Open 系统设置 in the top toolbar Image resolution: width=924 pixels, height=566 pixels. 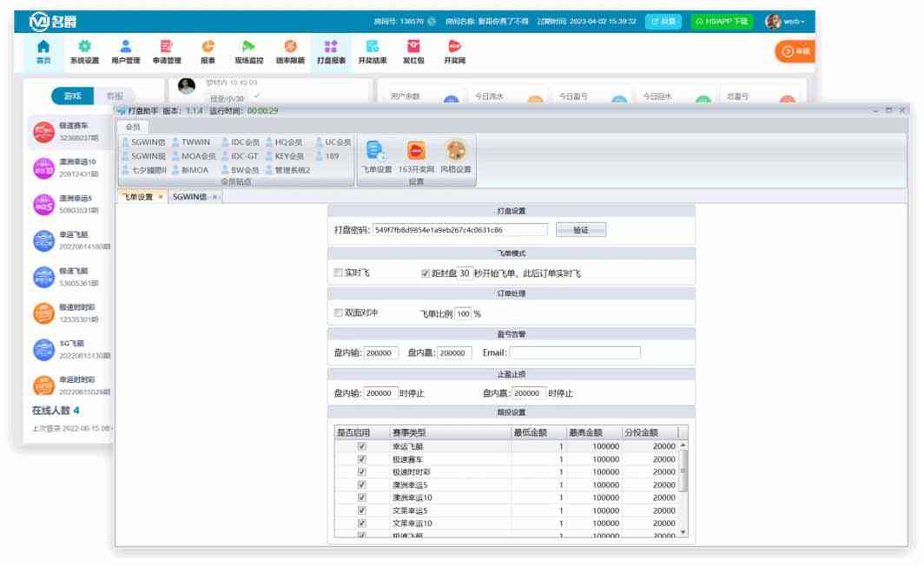pos(84,51)
